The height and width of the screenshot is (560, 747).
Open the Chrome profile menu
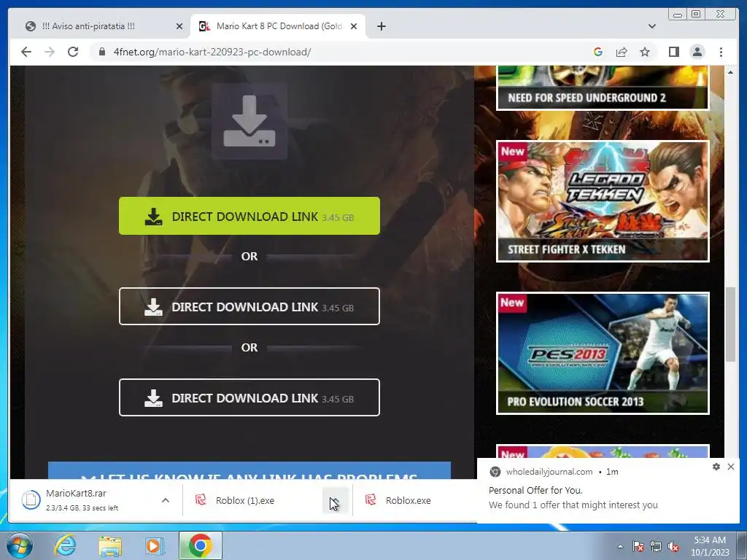coord(697,52)
